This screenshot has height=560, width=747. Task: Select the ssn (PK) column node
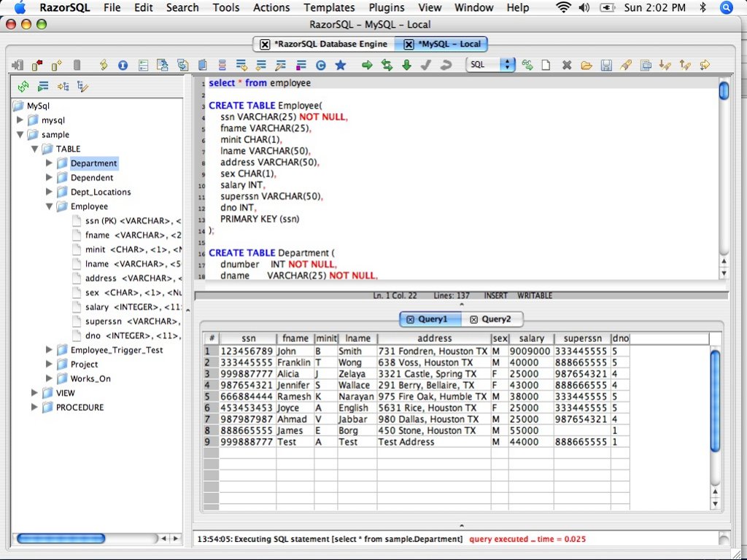click(133, 220)
